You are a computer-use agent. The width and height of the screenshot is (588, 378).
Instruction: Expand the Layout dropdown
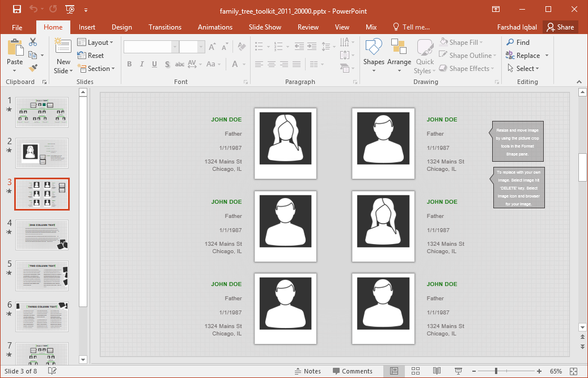95,43
